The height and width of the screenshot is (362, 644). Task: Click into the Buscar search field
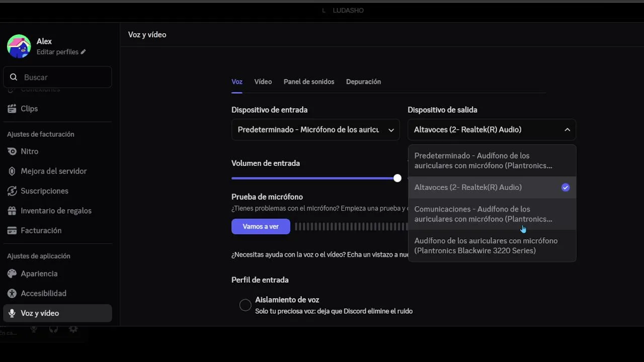[x=57, y=77]
